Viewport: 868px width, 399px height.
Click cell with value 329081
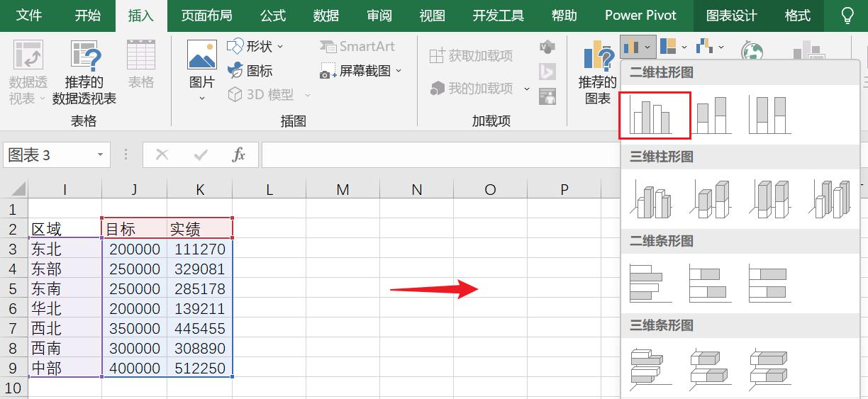pos(200,269)
